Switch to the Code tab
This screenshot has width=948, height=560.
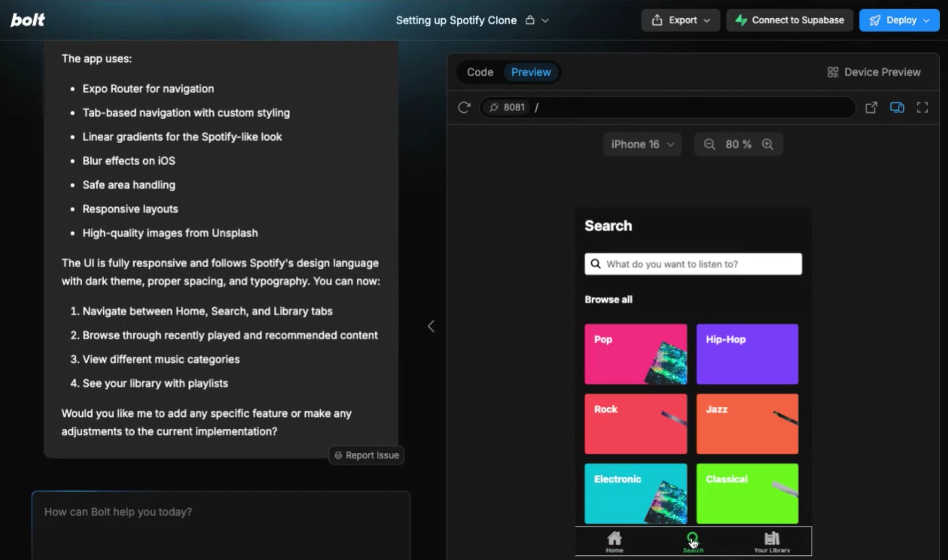(x=480, y=72)
